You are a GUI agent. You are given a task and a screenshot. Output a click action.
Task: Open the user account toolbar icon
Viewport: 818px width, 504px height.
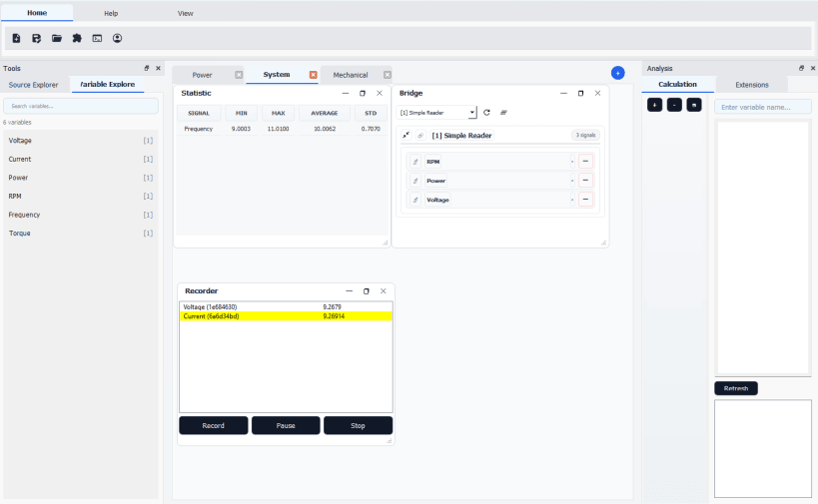[118, 38]
